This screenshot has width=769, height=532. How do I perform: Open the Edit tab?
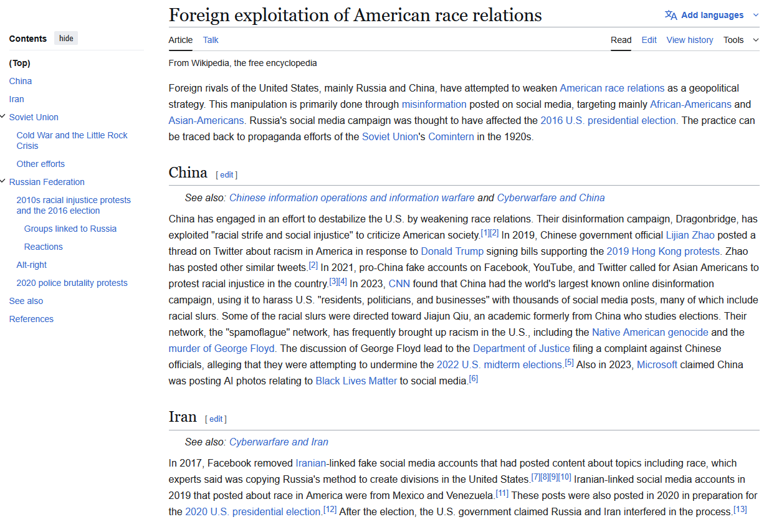point(649,40)
